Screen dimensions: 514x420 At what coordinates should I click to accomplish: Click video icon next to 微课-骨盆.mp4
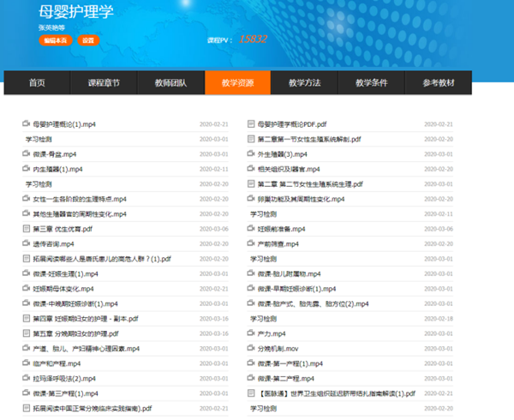pos(26,154)
